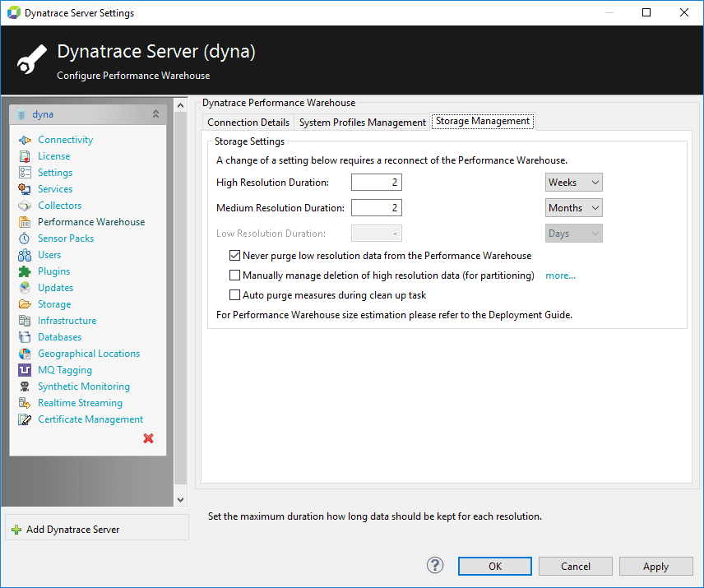
Task: Click the License icon in sidebar
Action: (25, 156)
